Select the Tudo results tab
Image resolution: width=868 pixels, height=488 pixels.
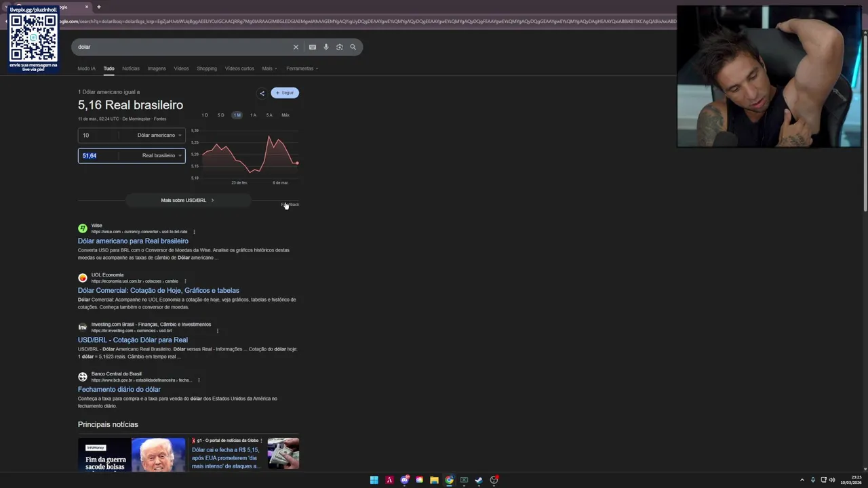point(108,68)
